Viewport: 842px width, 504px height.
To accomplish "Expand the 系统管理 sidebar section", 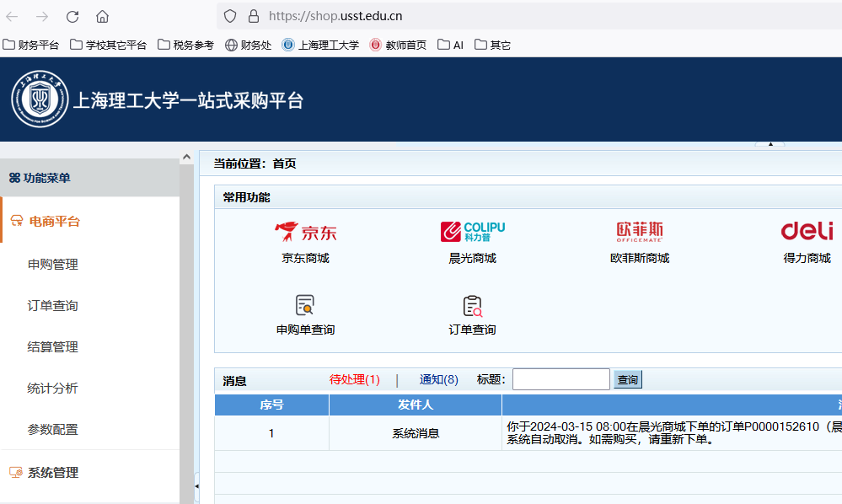I will (53, 472).
